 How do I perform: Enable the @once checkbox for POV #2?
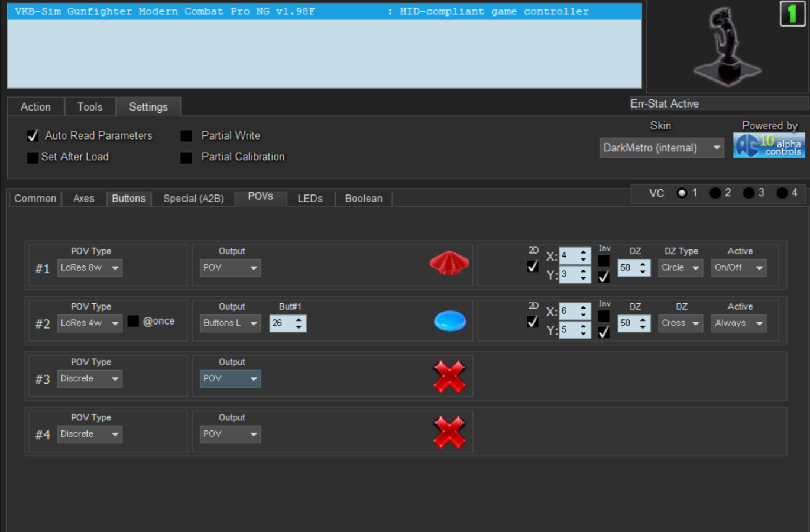[x=133, y=321]
